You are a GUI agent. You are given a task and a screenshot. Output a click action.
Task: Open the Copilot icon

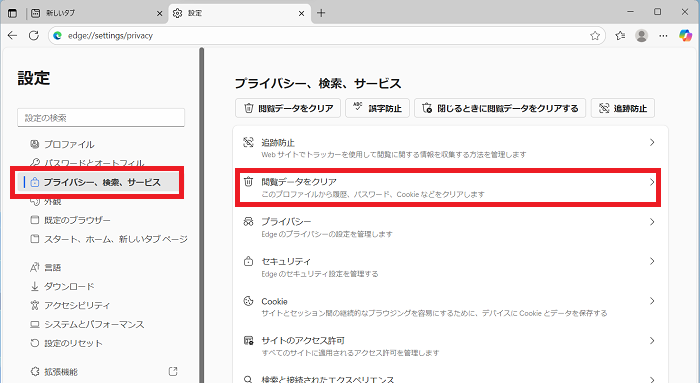point(685,35)
